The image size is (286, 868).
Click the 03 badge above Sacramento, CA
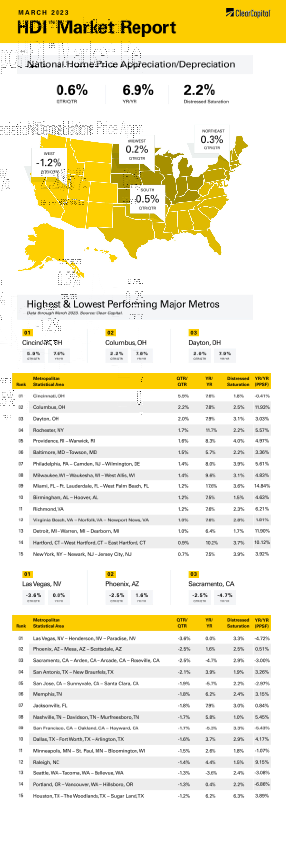194,574
